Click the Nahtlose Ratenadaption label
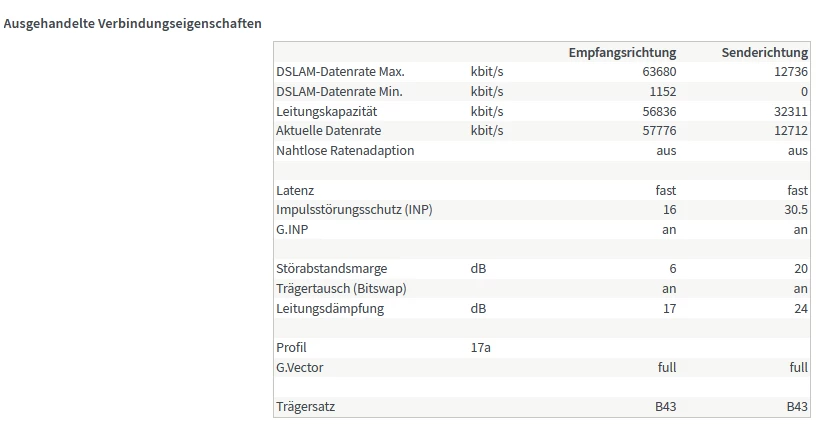The height and width of the screenshot is (424, 819). click(345, 150)
